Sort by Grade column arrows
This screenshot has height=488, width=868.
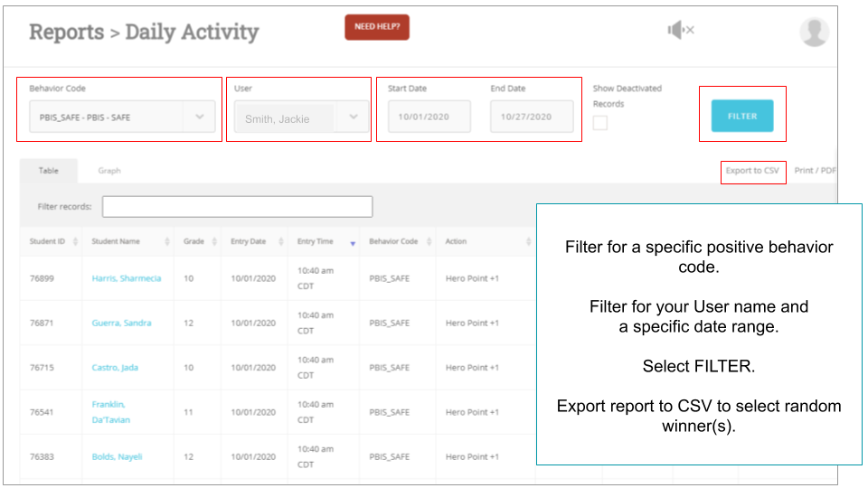coord(214,242)
